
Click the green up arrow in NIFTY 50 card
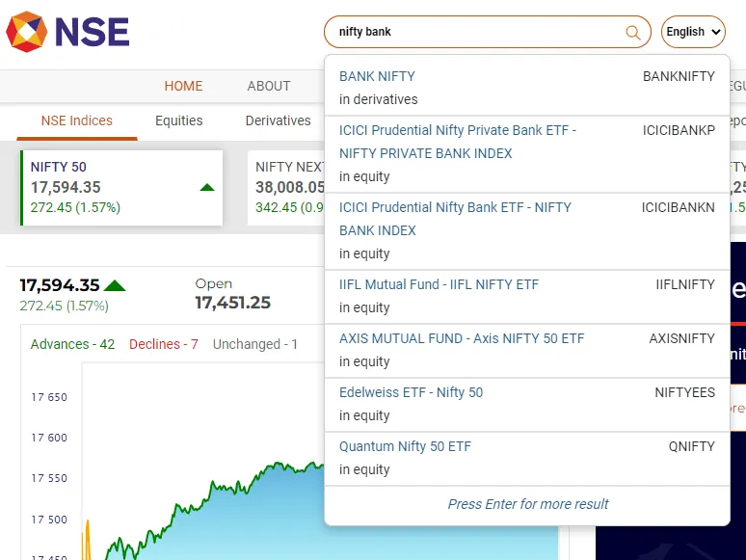[x=206, y=187]
